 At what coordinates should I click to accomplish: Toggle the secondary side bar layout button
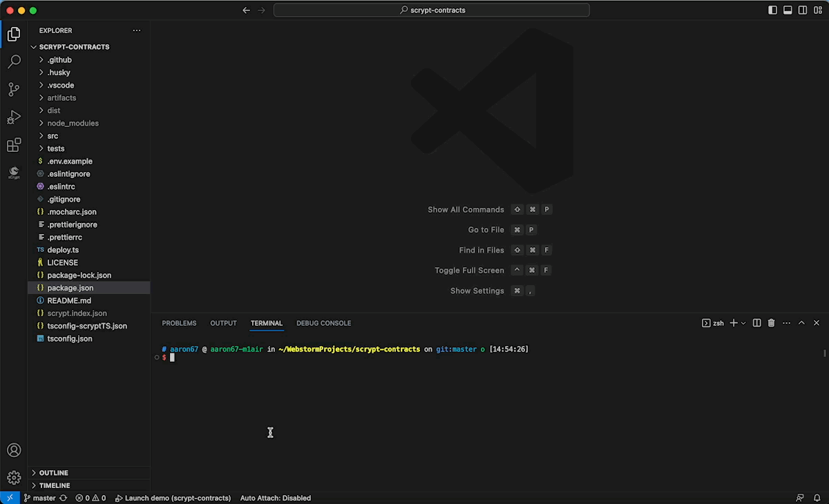tap(803, 10)
